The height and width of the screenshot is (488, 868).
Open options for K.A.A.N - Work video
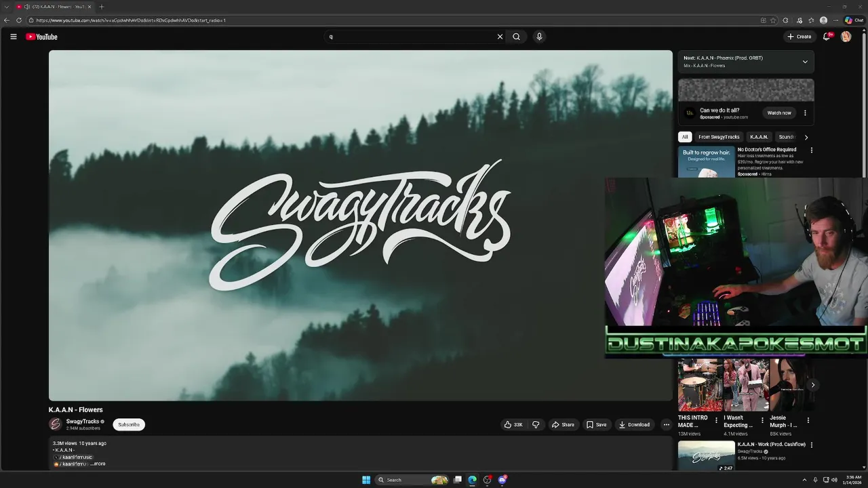pyautogui.click(x=811, y=445)
